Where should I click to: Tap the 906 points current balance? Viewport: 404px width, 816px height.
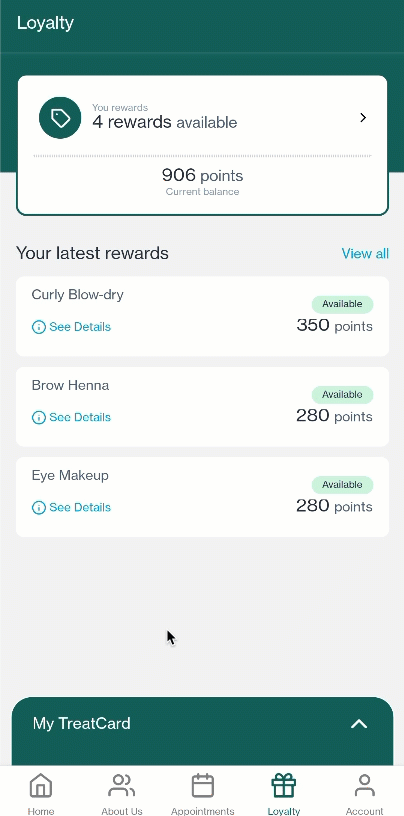coord(203,175)
